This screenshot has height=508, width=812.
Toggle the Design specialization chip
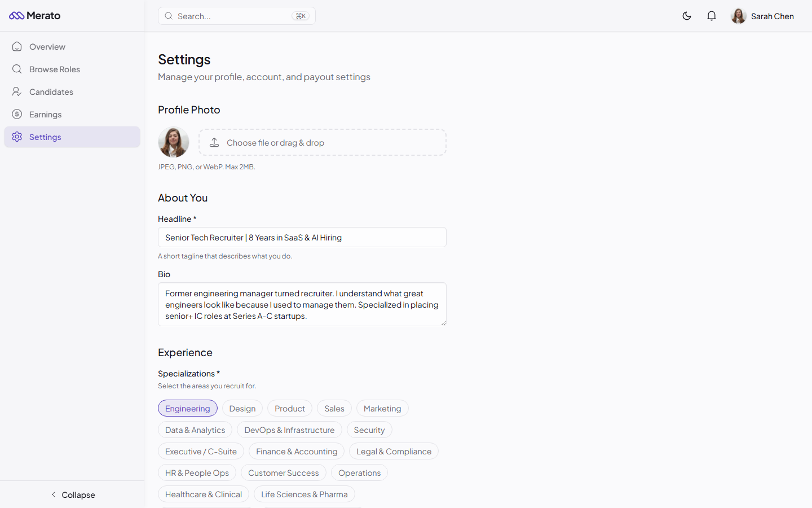242,408
